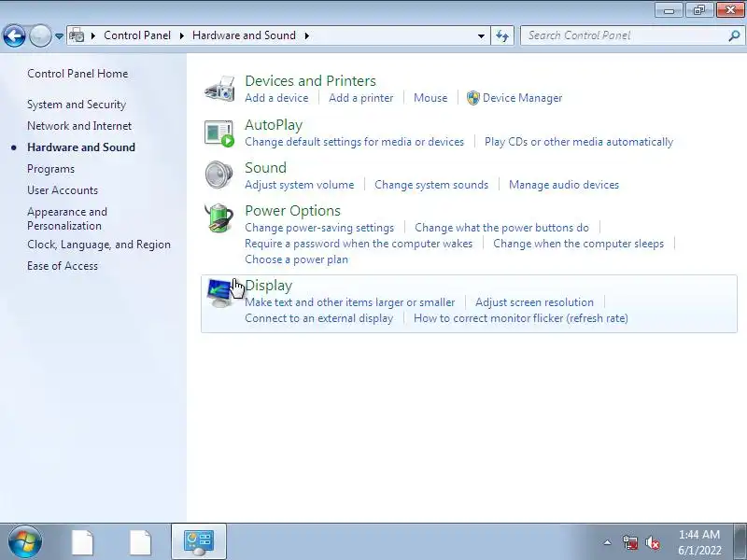Click the AutoPlay category icon
This screenshot has height=560, width=747.
[219, 133]
